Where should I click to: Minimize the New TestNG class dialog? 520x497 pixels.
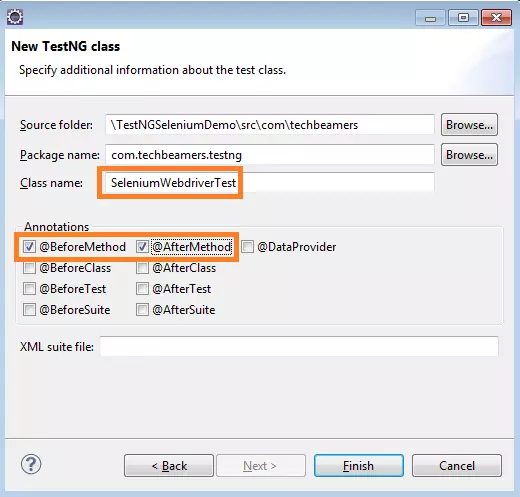click(430, 18)
